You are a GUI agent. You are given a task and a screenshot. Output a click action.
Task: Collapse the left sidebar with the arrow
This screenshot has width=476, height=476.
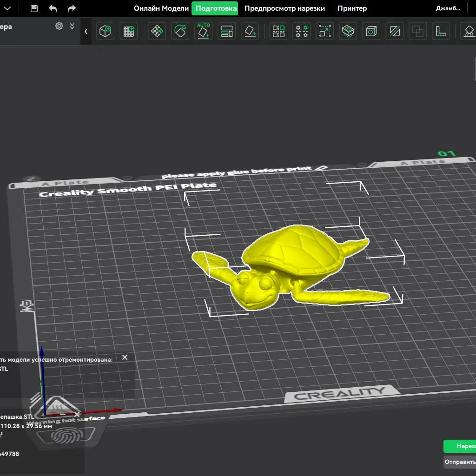(86, 31)
